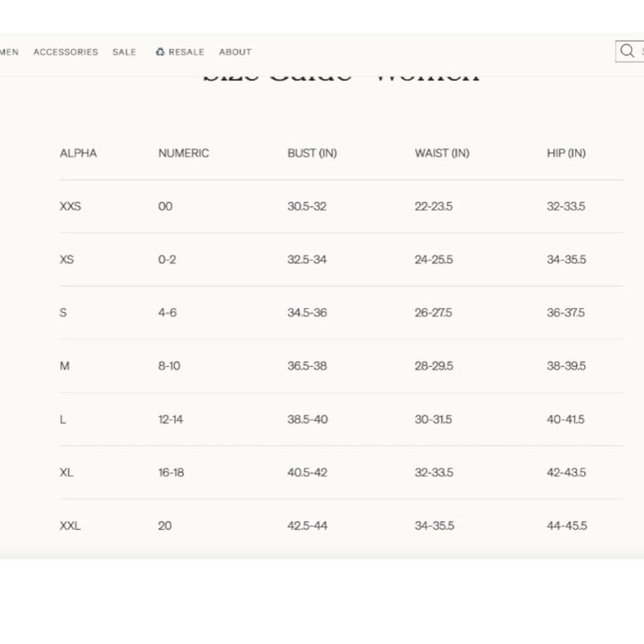Viewport: 644px width, 644px height.
Task: Select the numeric size 8-10 cell
Action: (x=169, y=366)
